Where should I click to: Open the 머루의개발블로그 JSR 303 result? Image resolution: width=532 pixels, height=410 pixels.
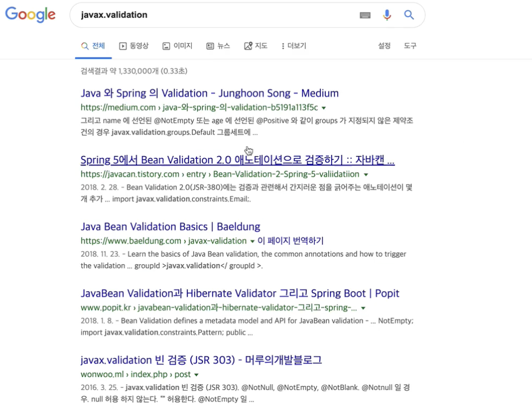(x=201, y=360)
